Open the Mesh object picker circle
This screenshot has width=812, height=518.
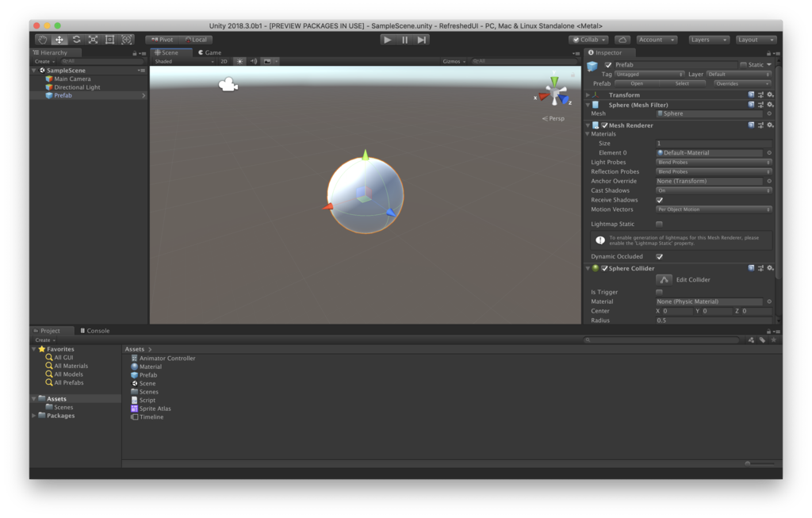[769, 113]
